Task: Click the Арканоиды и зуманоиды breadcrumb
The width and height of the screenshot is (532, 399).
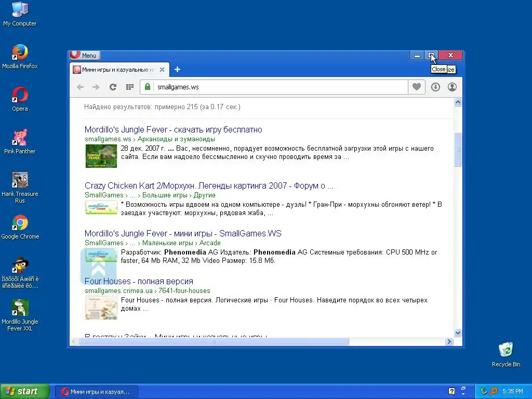Action: click(x=176, y=139)
